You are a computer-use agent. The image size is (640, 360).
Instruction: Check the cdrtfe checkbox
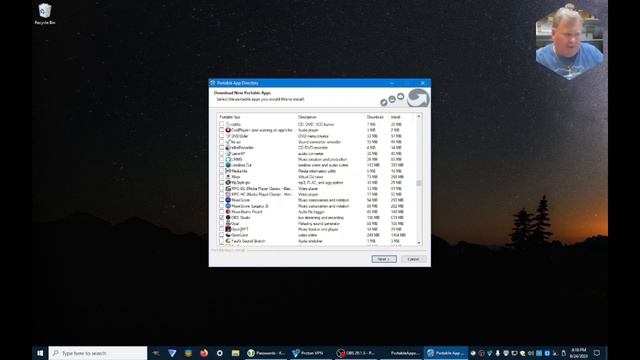tap(222, 124)
